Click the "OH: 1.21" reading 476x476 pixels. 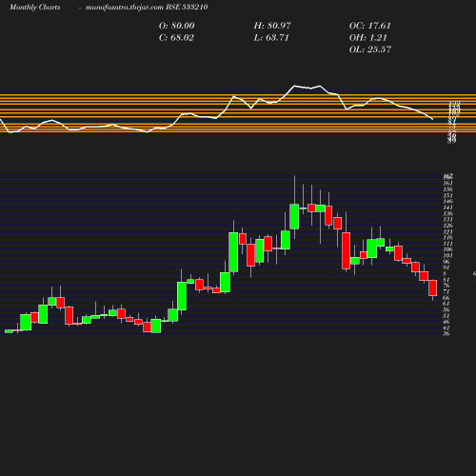pyautogui.click(x=368, y=37)
